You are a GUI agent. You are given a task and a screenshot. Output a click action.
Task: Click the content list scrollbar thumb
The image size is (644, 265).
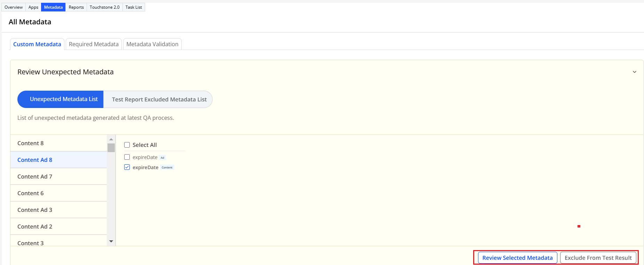click(111, 148)
